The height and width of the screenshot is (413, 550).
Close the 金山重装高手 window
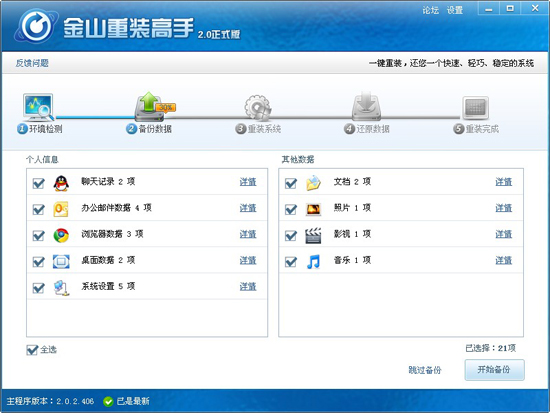point(535,8)
